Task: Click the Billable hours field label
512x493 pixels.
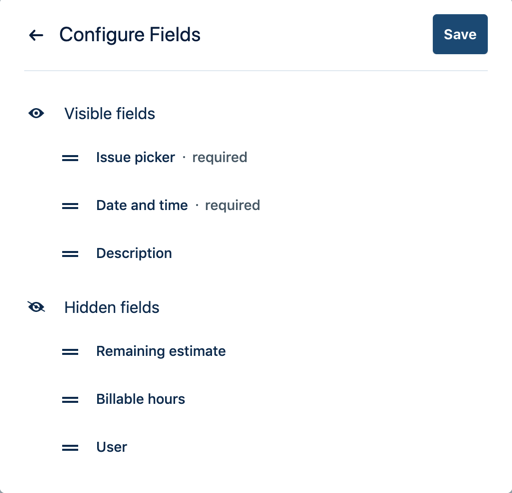Action: coord(141,399)
